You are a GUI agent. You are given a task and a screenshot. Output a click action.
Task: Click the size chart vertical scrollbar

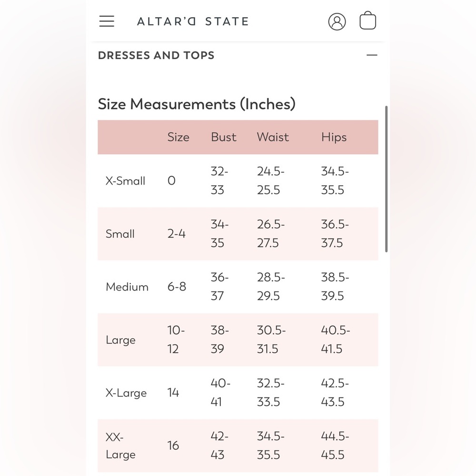(386, 179)
